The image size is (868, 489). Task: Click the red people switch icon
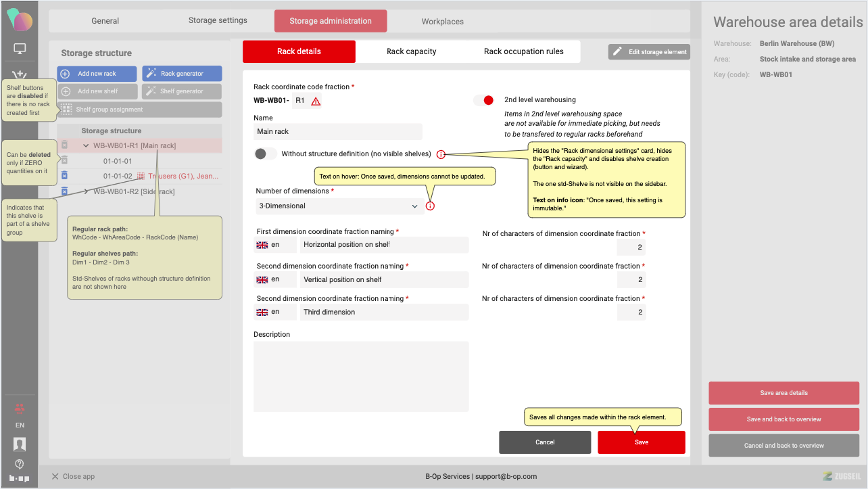pos(20,409)
